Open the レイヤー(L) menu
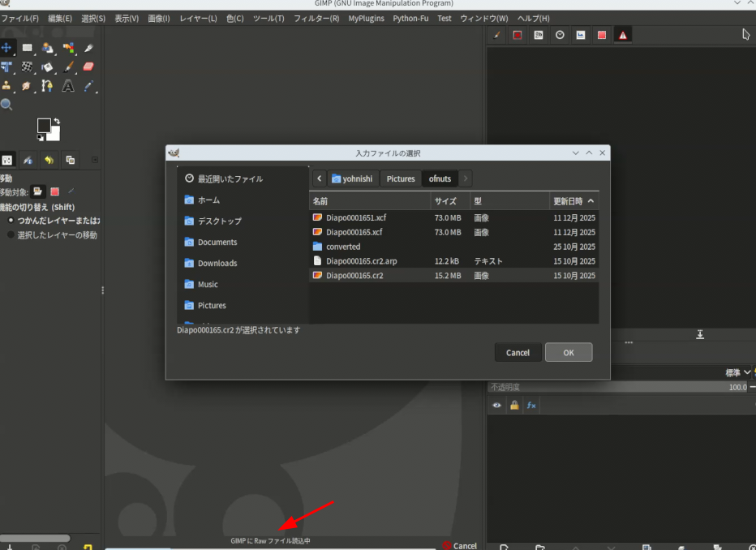The height and width of the screenshot is (550, 756). point(198,19)
